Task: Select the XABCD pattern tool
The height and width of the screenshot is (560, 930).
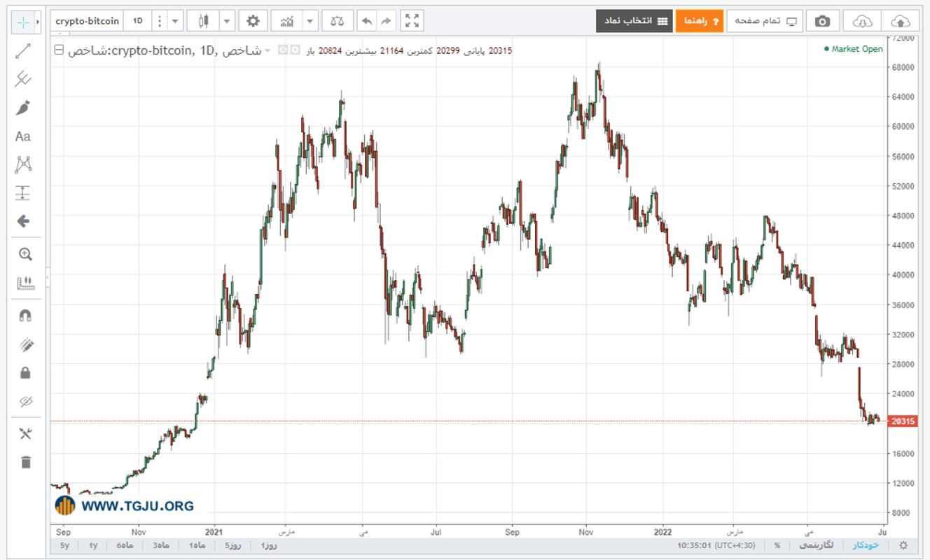Action: pos(23,165)
